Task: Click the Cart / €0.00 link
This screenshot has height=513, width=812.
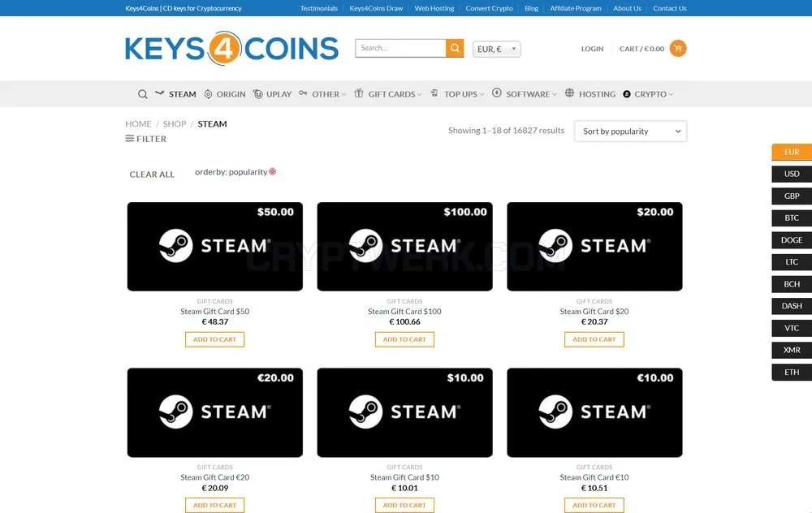Action: (641, 49)
